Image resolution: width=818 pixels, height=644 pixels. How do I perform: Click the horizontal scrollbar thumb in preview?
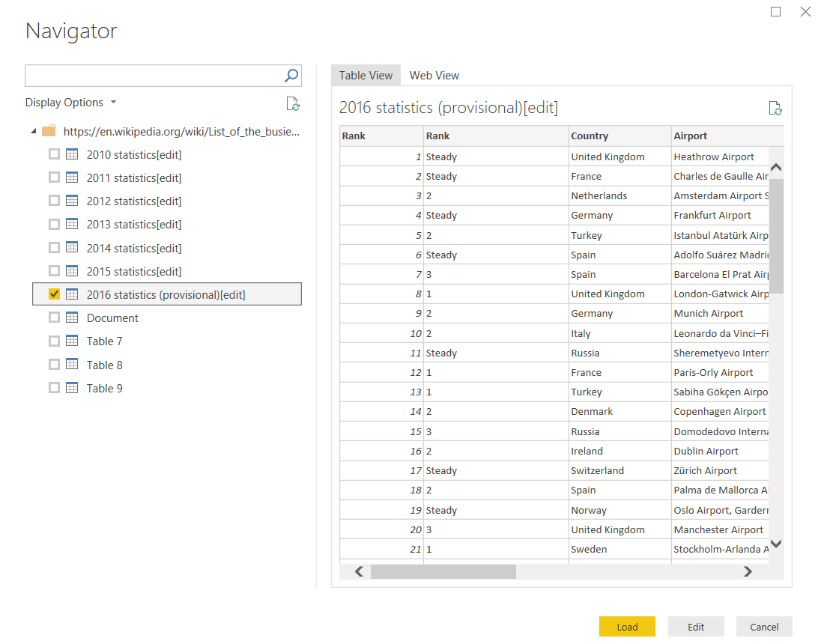443,571
